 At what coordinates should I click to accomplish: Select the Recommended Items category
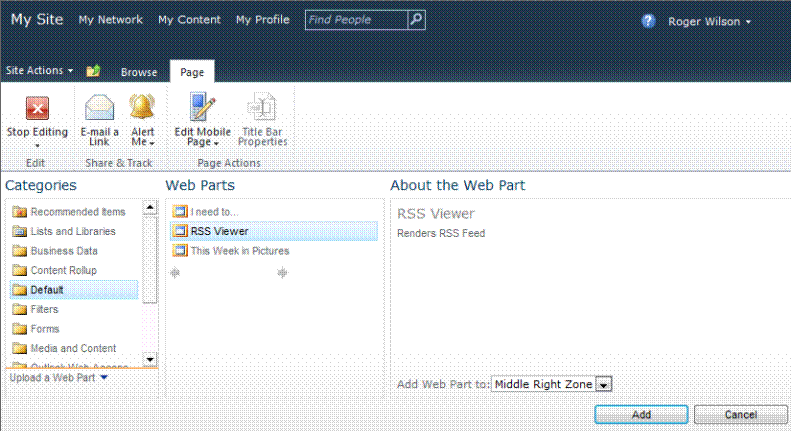coord(74,212)
